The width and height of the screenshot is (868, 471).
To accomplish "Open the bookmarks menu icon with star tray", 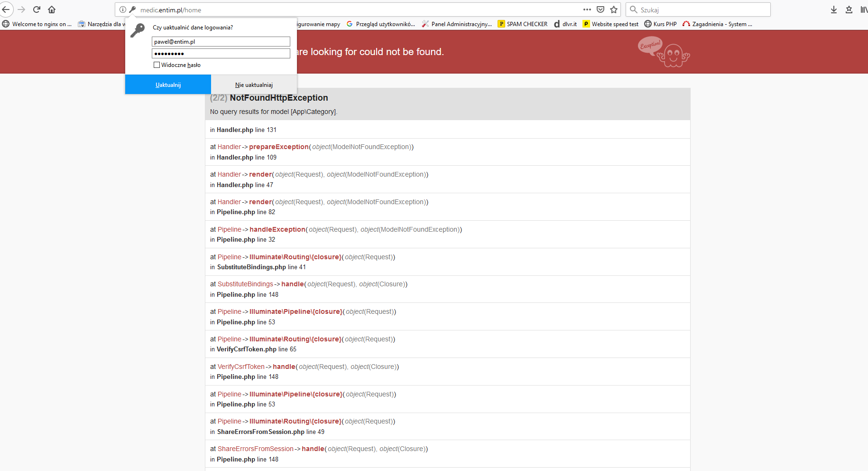I will click(849, 9).
